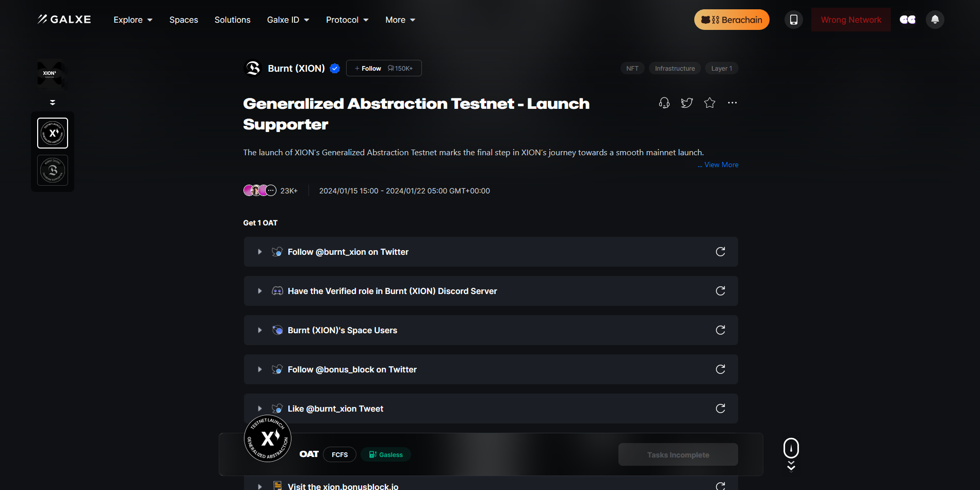Screen dimensions: 980x490
Task: Click the Wrong Network button
Action: point(851,20)
